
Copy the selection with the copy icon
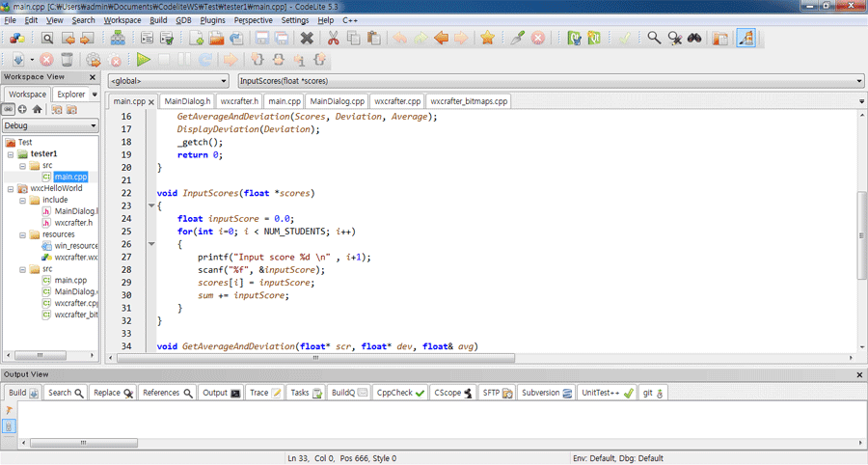[x=353, y=38]
